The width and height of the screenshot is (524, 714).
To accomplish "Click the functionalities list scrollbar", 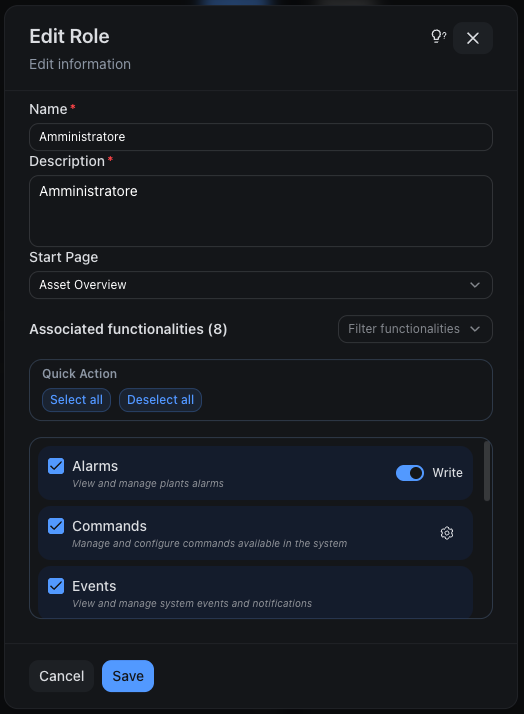I will (487, 471).
